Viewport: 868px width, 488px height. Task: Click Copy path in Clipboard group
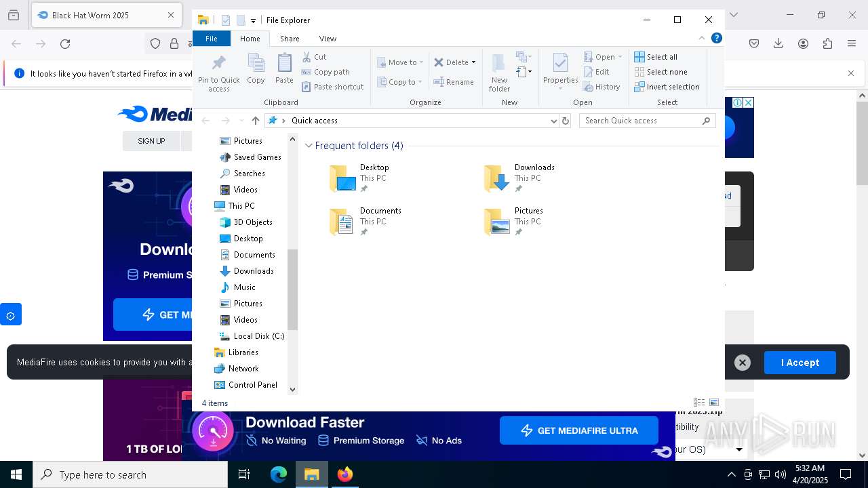(x=325, y=72)
